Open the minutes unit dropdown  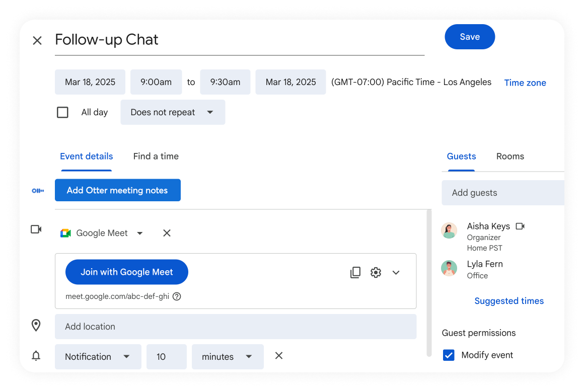[x=228, y=357]
